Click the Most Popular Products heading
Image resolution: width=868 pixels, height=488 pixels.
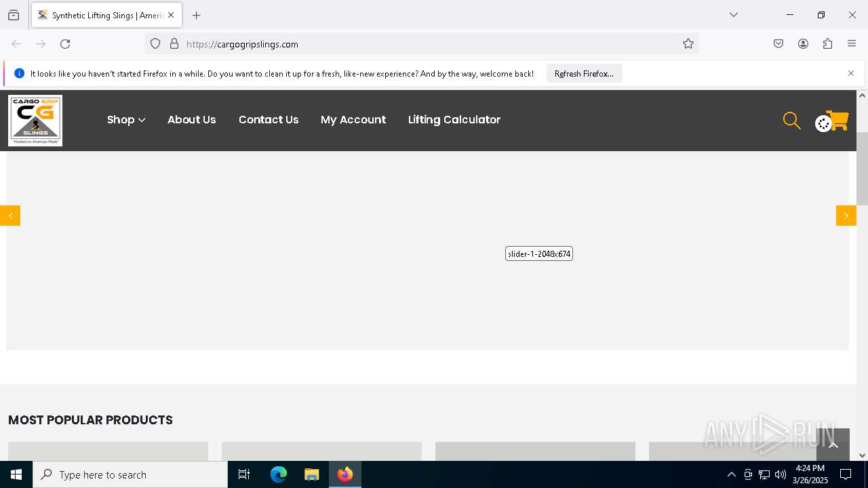click(90, 420)
